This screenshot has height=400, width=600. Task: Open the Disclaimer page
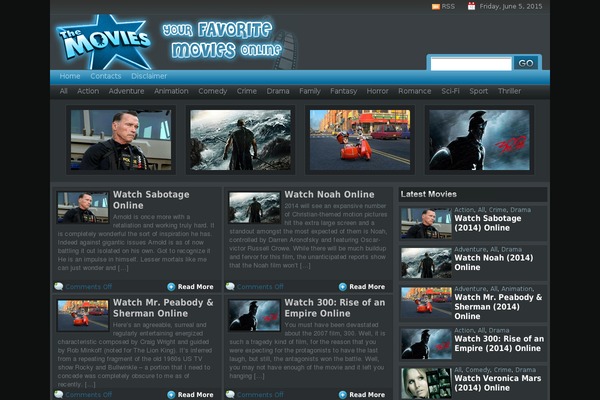(149, 76)
